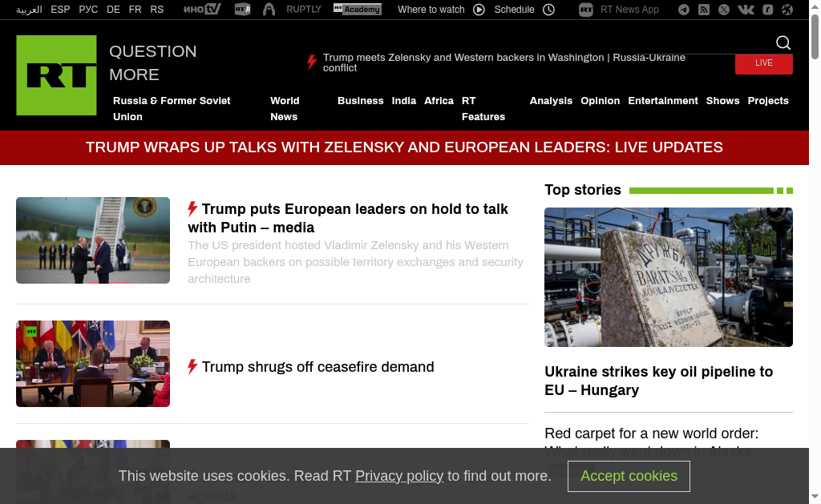Open the RT Academy logo
Screen dimensions: 821x504
(358, 10)
